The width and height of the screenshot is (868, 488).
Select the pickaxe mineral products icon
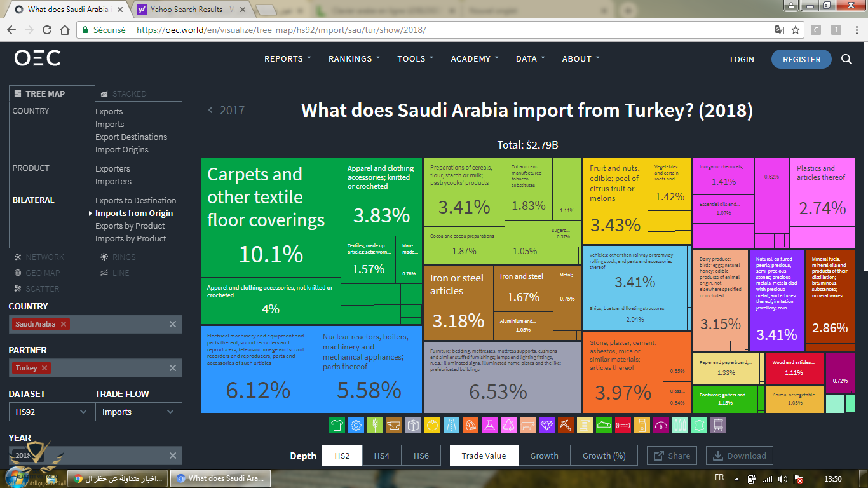(x=566, y=425)
